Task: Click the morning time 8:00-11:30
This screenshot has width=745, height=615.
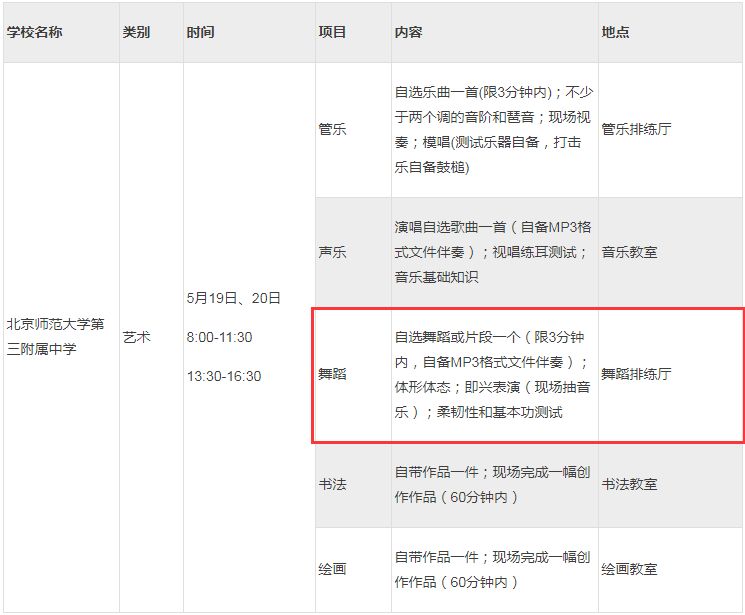Action: pos(219,337)
